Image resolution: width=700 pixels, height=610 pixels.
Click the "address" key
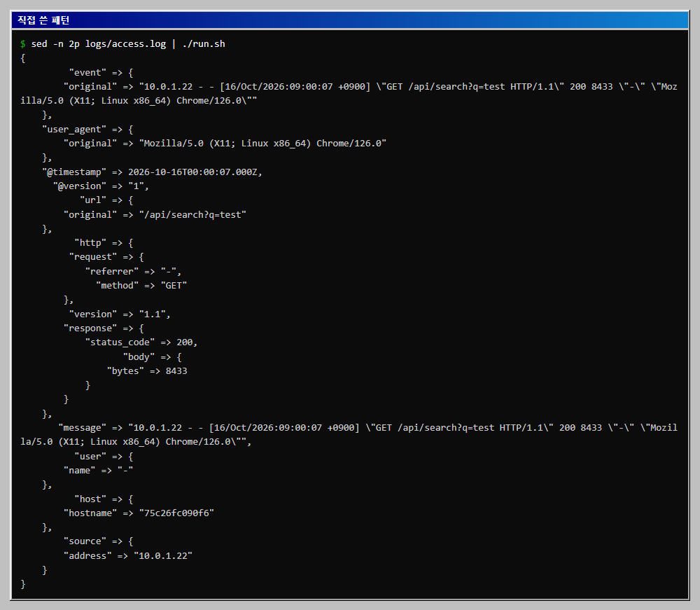[87, 556]
